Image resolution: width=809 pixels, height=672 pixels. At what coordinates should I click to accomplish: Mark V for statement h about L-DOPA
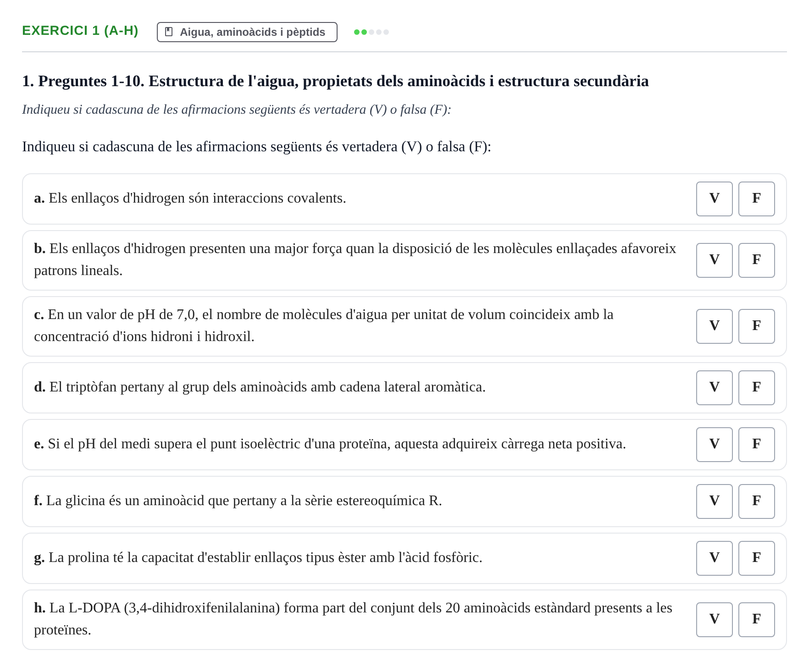tap(714, 620)
